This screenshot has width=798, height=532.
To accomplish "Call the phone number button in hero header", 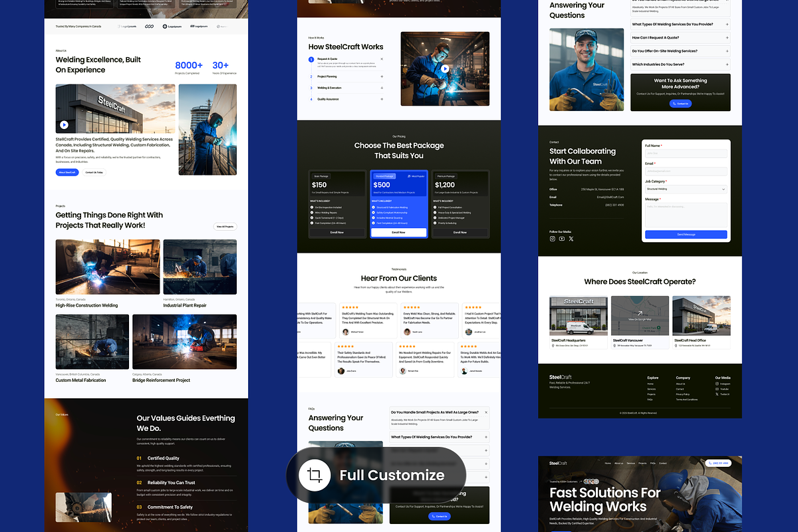I will 718,463.
